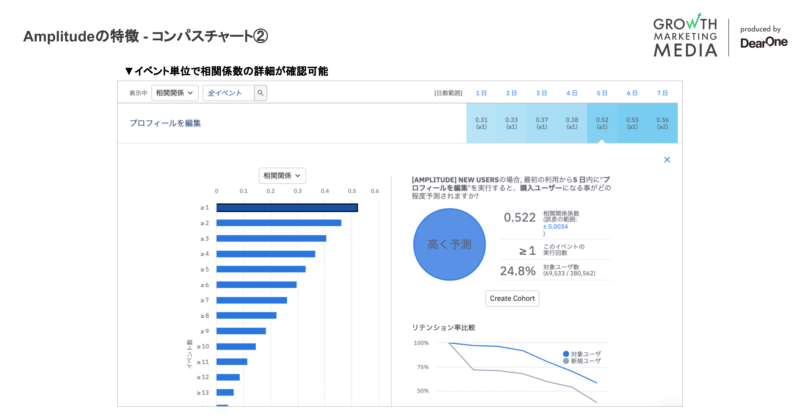The image size is (800, 420).
Task: Select the 7日 column header
Action: (662, 93)
